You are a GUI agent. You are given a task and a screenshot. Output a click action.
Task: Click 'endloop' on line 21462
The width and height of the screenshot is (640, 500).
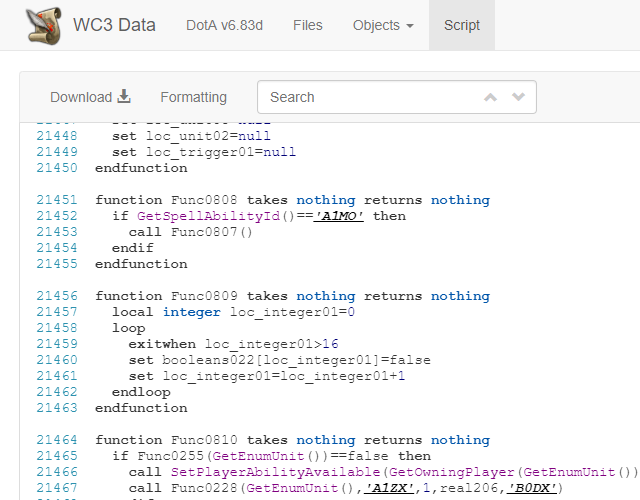[141, 392]
